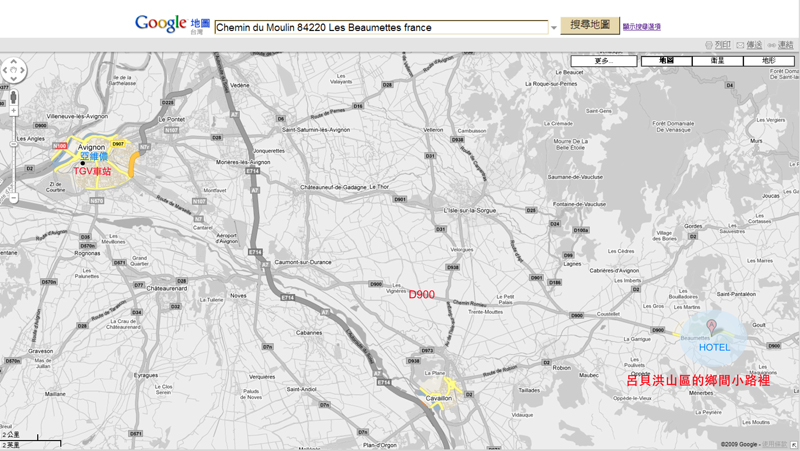Click the Vedène town label
The height and width of the screenshot is (451, 800).
(x=239, y=85)
